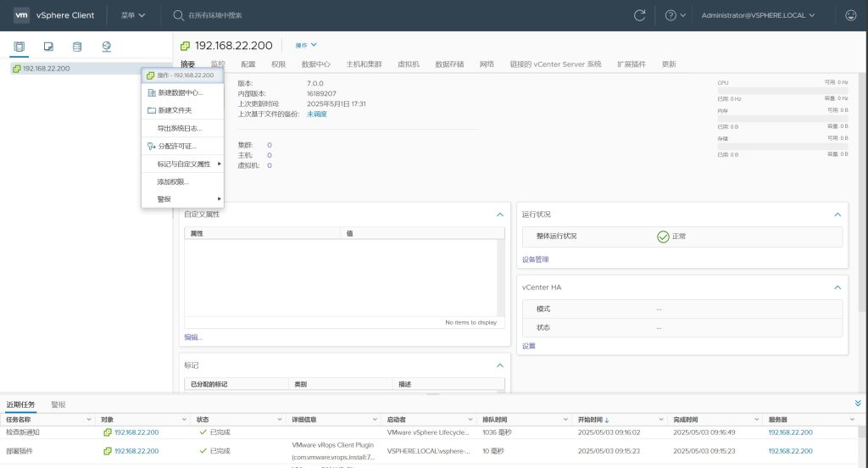The width and height of the screenshot is (868, 468).
Task: Open the Hosts and Clusters inventory view icon
Action: pyautogui.click(x=19, y=47)
